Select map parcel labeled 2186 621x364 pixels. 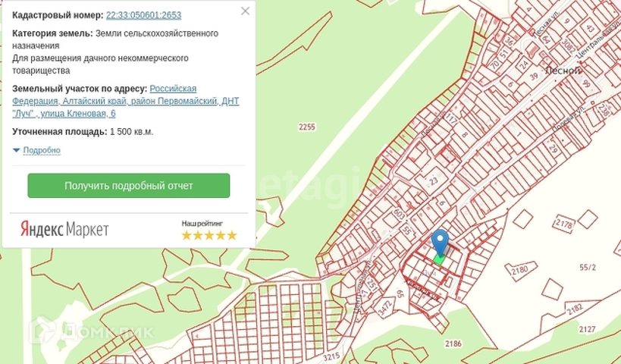[453, 344]
